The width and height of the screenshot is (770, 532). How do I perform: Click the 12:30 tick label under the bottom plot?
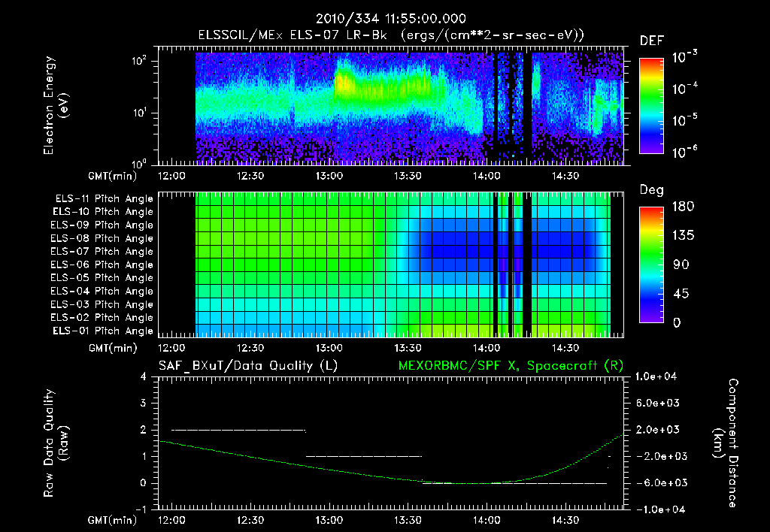click(250, 520)
